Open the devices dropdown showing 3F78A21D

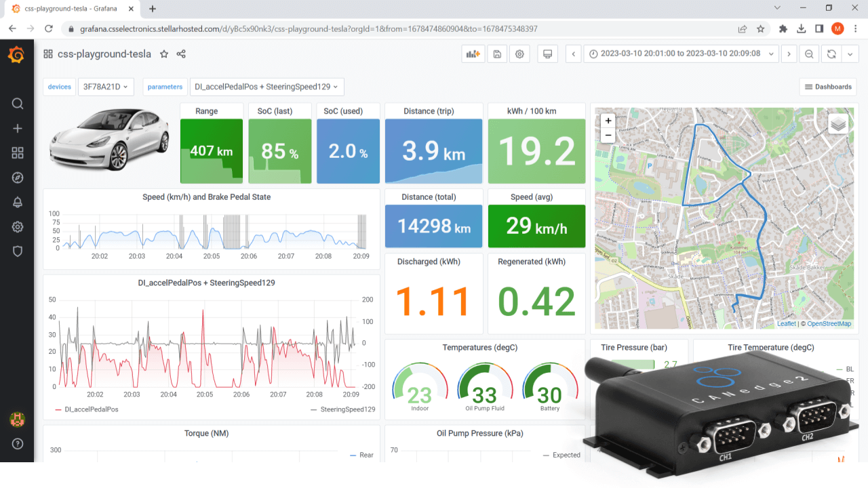click(x=106, y=87)
